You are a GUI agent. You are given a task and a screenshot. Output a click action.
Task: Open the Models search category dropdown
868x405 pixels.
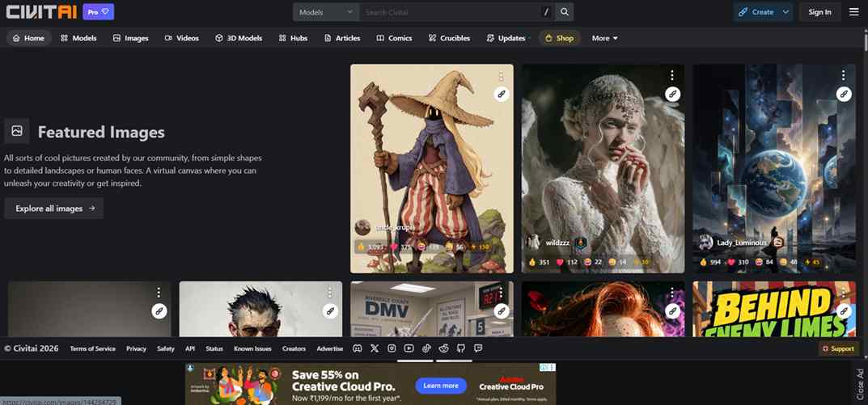coord(326,11)
